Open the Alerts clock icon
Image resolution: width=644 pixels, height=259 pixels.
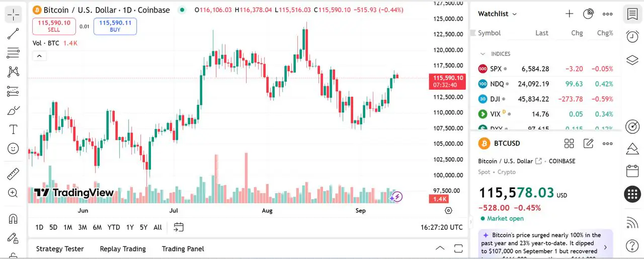[632, 36]
